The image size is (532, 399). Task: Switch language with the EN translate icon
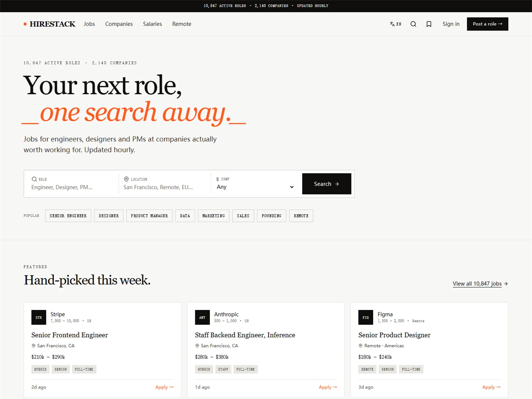coord(395,24)
